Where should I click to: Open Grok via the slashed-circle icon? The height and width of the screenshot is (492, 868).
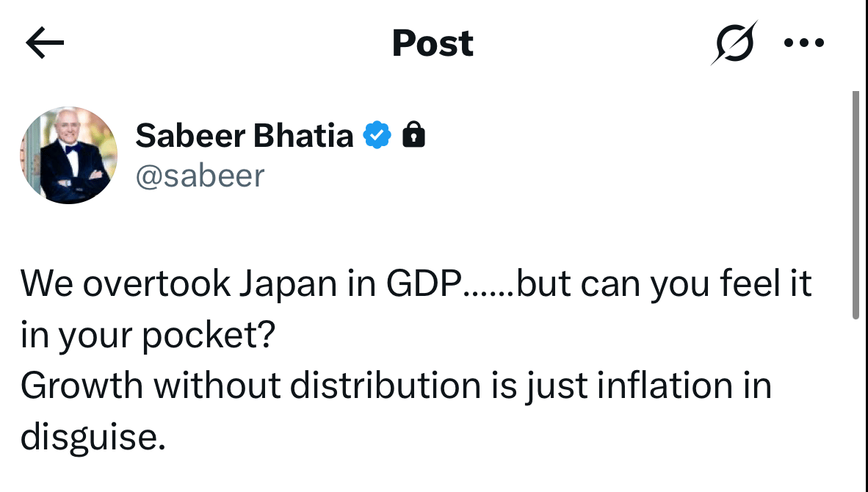pos(733,43)
